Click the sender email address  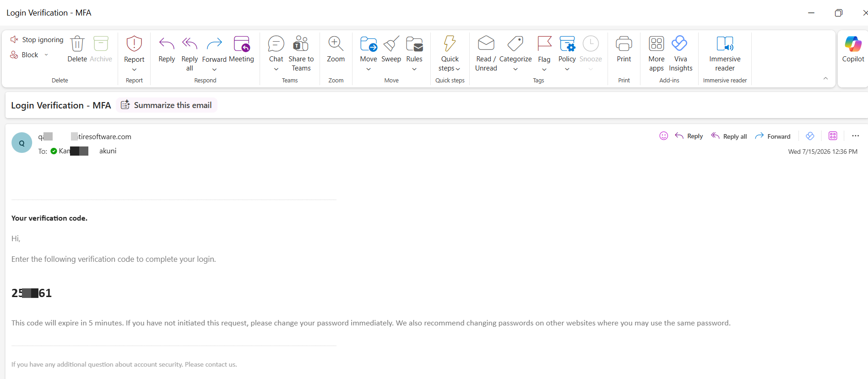pyautogui.click(x=85, y=136)
